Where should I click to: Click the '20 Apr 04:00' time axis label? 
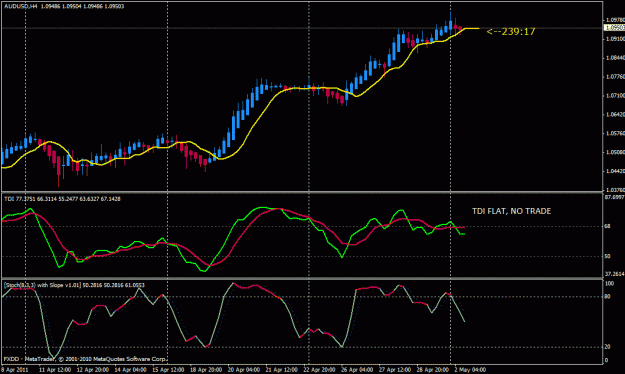[x=244, y=370]
